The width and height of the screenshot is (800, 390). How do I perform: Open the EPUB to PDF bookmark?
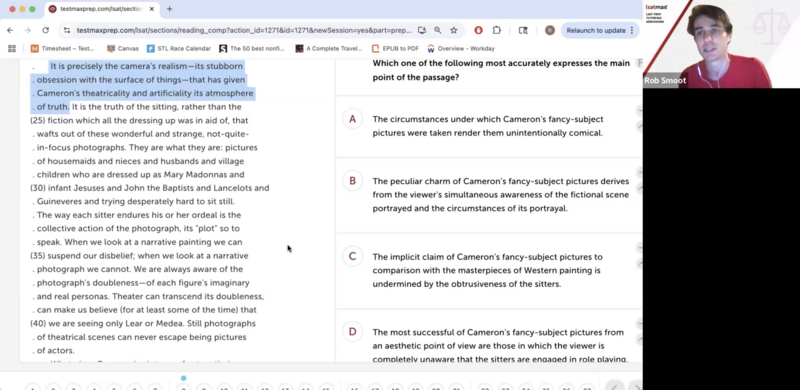pos(395,48)
